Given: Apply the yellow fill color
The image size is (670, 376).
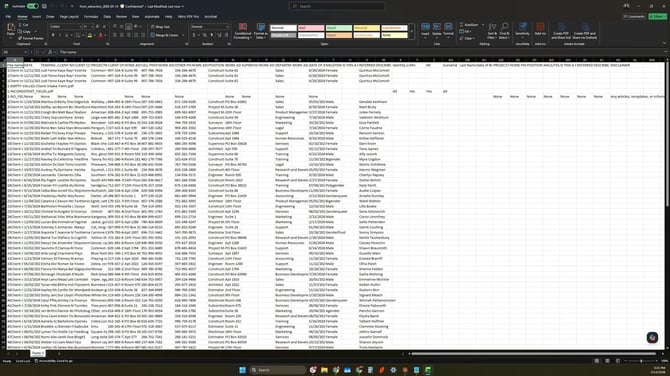Looking at the screenshot, I should 89,35.
